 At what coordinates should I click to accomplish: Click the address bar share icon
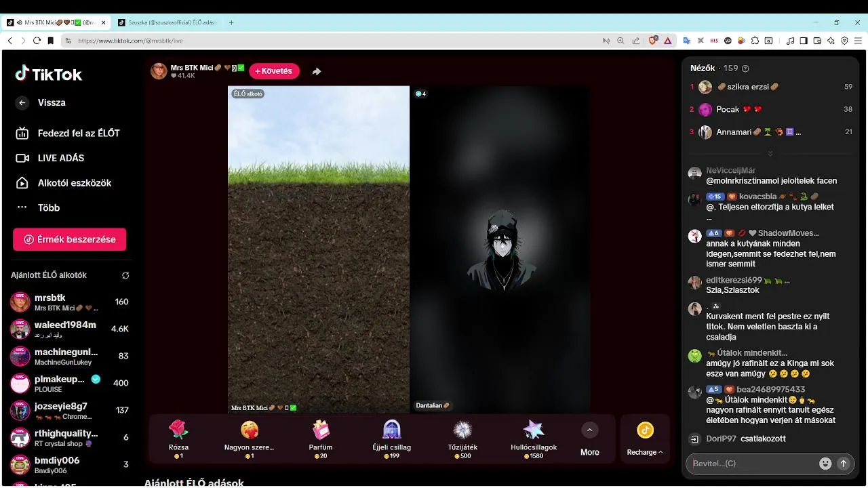635,41
